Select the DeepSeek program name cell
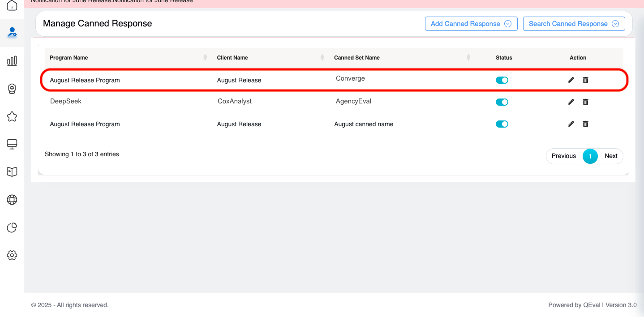644x317 pixels. coord(66,101)
